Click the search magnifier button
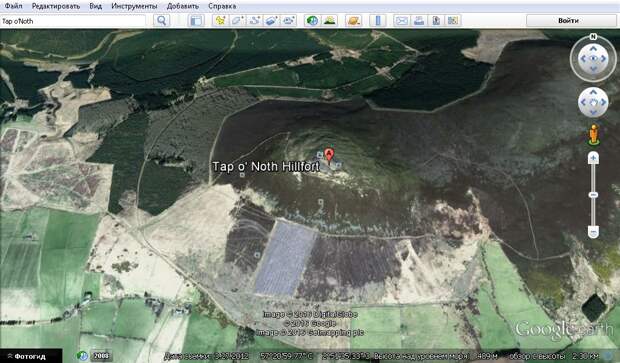This screenshot has width=620, height=363. pos(161,21)
